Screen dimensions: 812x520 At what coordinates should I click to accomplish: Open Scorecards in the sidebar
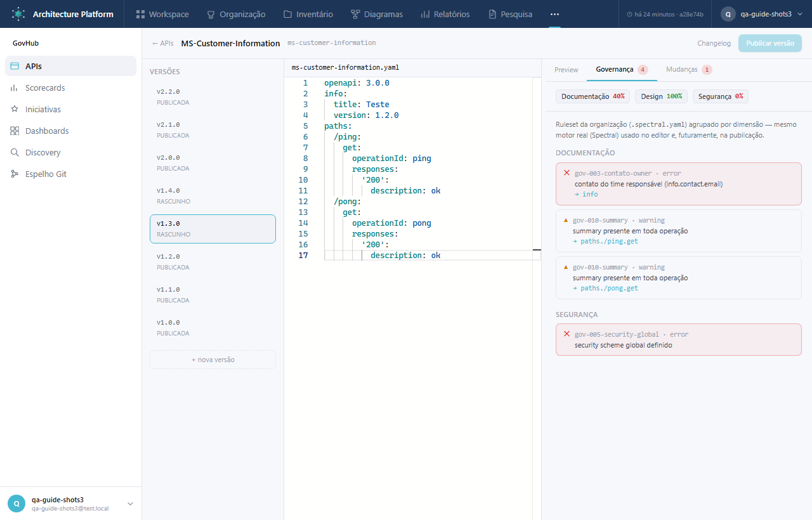click(x=70, y=88)
